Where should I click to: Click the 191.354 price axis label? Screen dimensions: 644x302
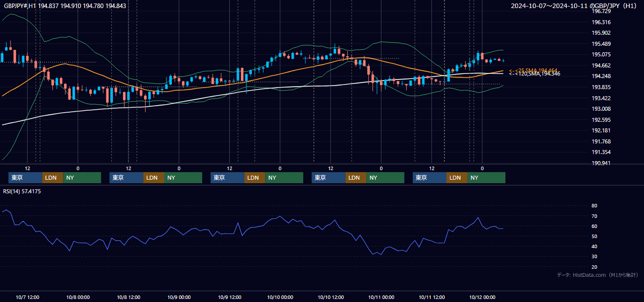pyautogui.click(x=601, y=153)
